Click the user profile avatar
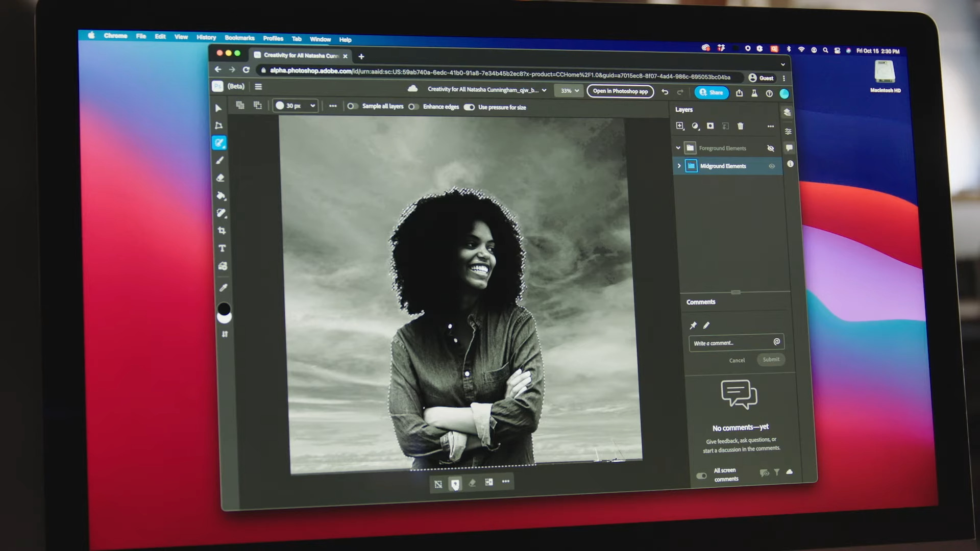 click(x=785, y=93)
